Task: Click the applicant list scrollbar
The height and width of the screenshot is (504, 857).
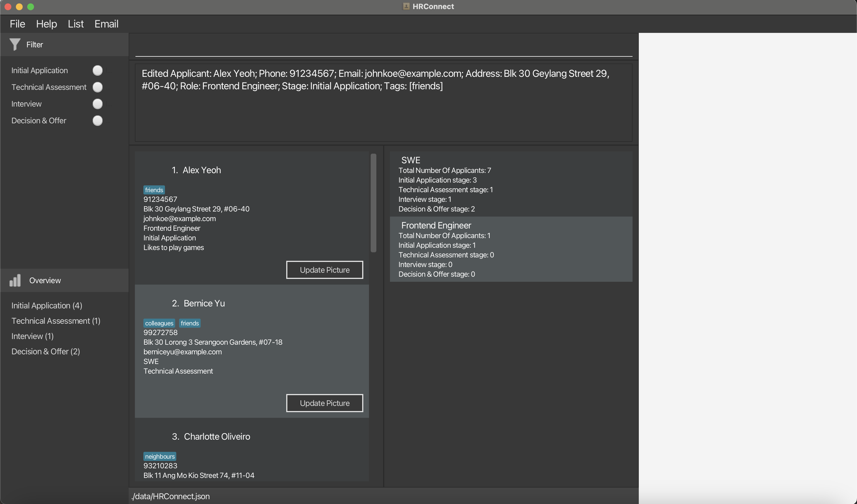Action: click(x=374, y=203)
